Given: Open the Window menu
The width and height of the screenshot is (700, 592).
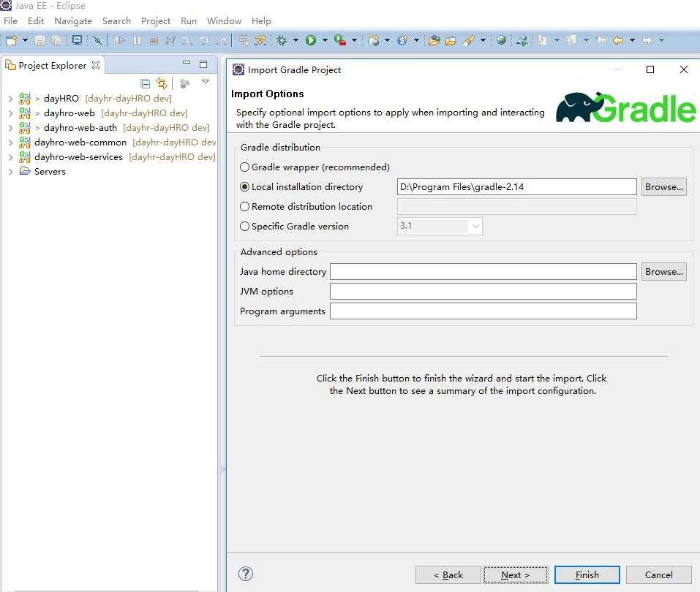Looking at the screenshot, I should tap(224, 21).
